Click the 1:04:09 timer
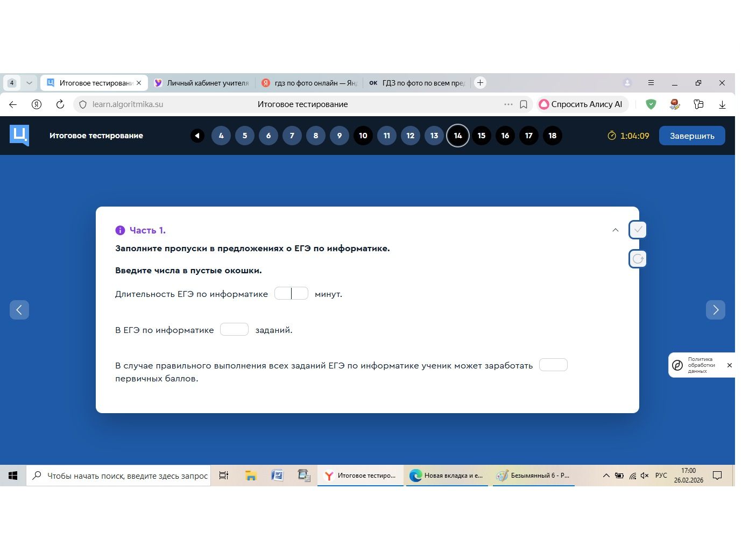Image resolution: width=749 pixels, height=560 pixels. coord(628,136)
